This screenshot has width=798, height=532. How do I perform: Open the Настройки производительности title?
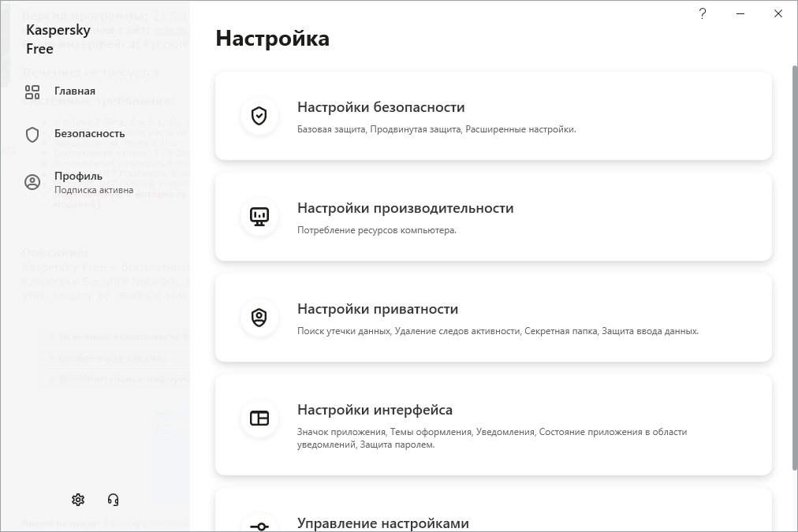(x=405, y=208)
